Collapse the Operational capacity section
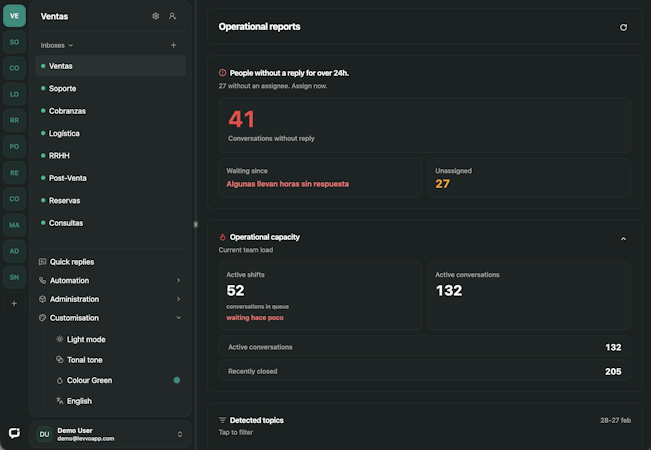 pos(624,238)
